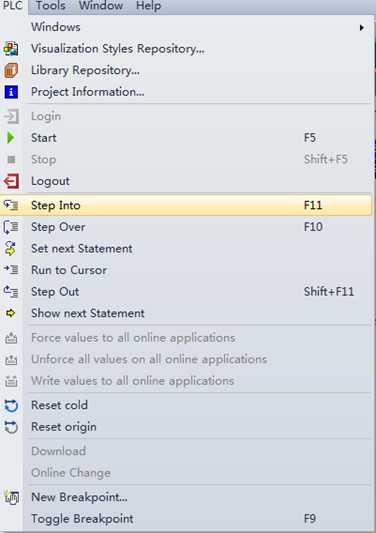Click the Reset cold icon

[11, 406]
